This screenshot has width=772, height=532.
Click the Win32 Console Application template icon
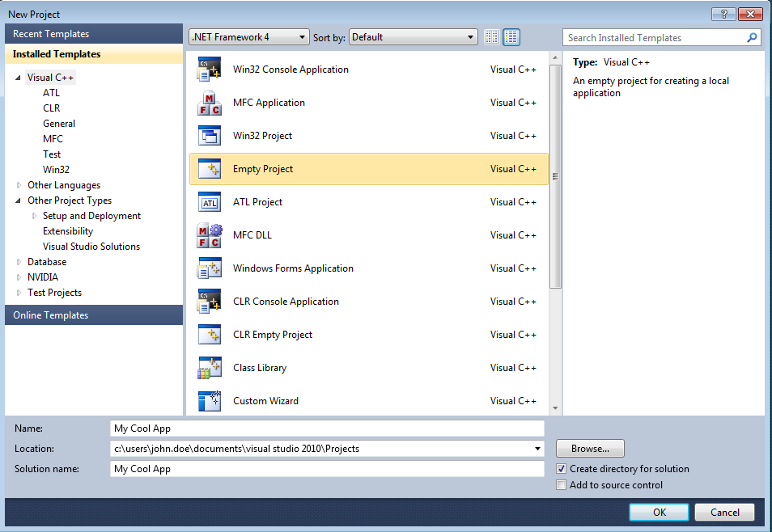click(x=209, y=70)
